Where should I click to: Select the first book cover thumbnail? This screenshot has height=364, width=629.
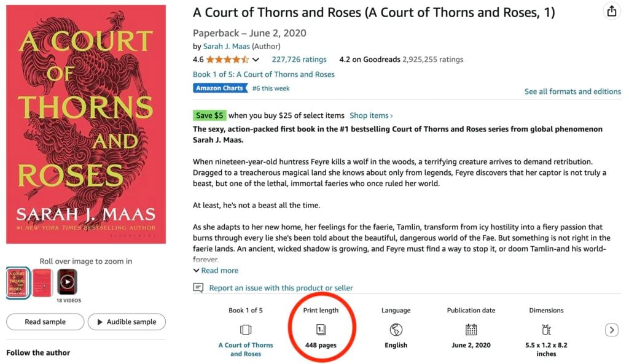coord(18,282)
